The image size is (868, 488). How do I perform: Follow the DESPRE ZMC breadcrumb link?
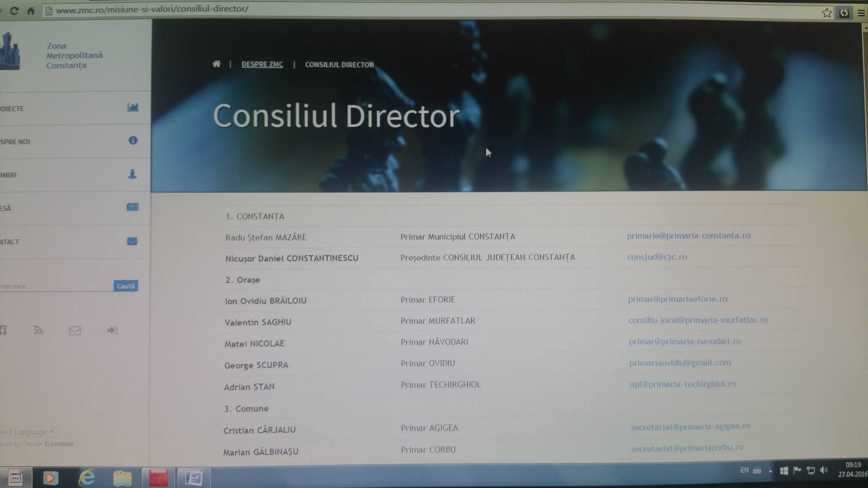pyautogui.click(x=262, y=64)
